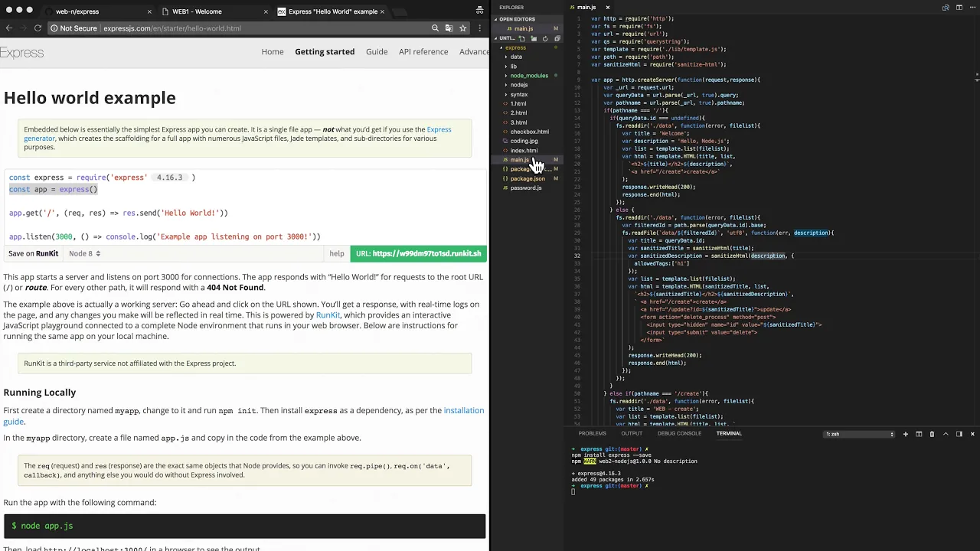Image resolution: width=980 pixels, height=551 pixels.
Task: Open the Getting started nav menu
Action: point(325,52)
